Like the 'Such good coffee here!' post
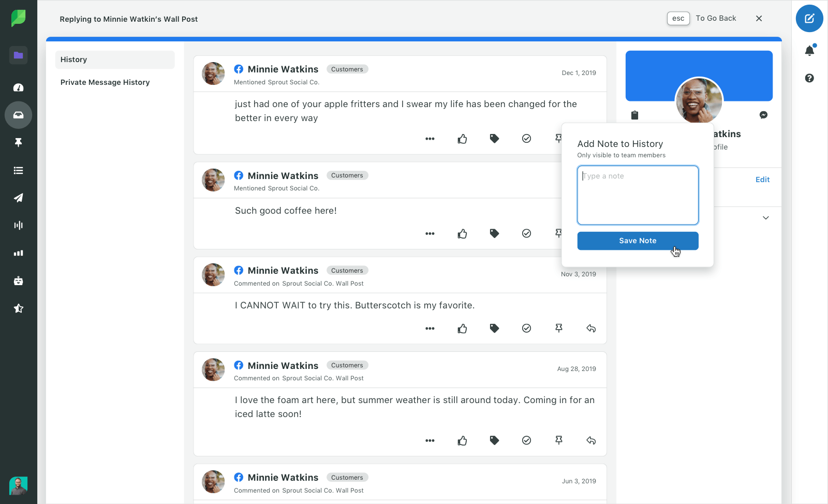Screen dimensions: 828x504 [x=462, y=234]
